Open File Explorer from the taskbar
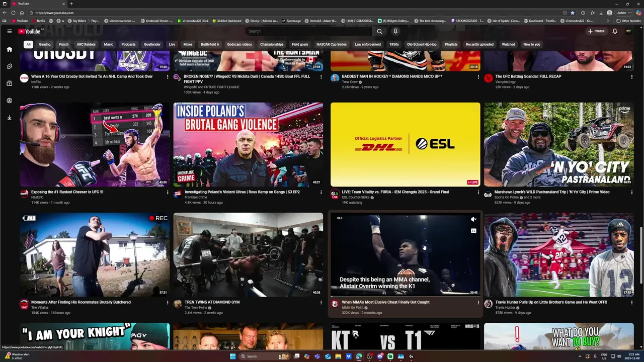 (x=338, y=356)
